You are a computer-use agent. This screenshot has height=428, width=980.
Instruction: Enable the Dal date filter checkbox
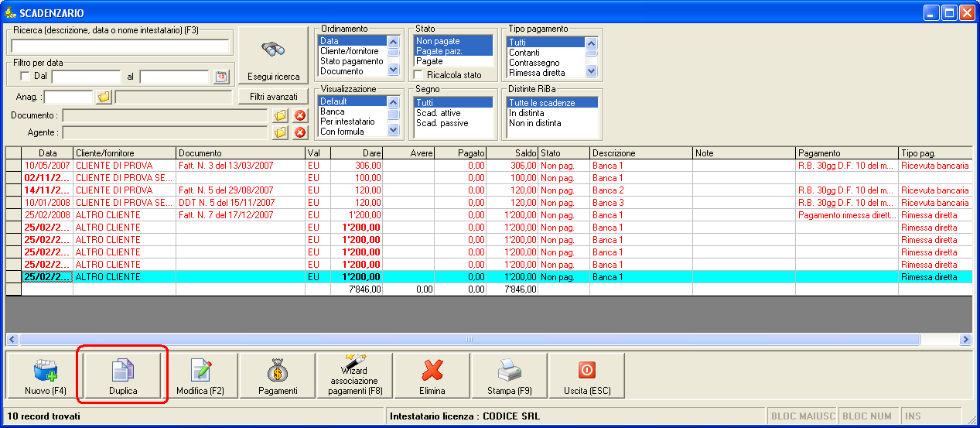[25, 76]
